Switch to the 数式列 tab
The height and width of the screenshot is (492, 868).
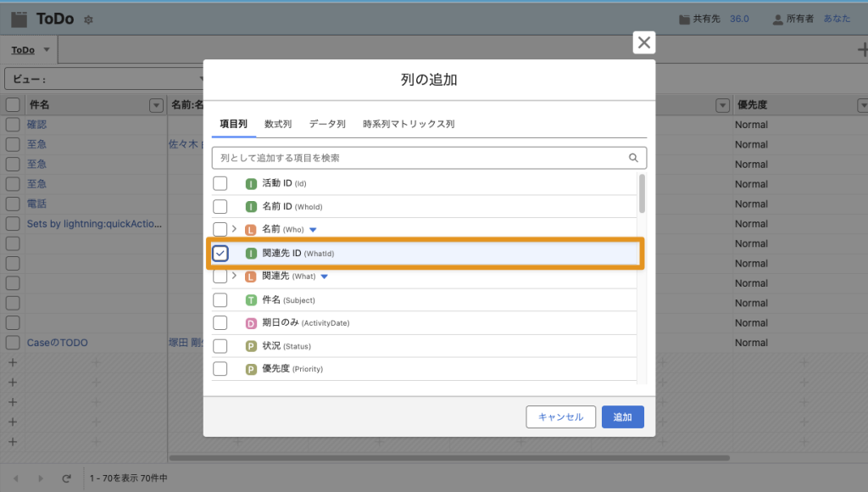tap(278, 124)
